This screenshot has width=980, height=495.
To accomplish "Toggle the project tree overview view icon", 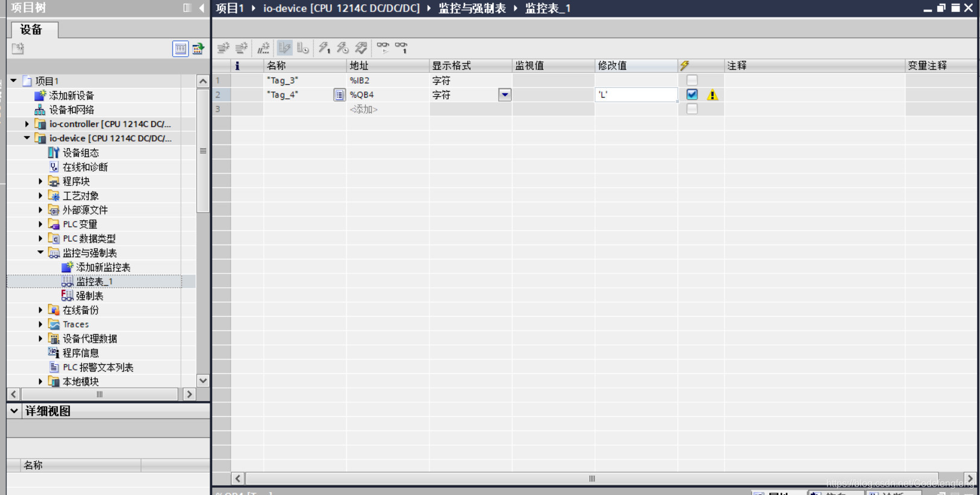I will [180, 49].
